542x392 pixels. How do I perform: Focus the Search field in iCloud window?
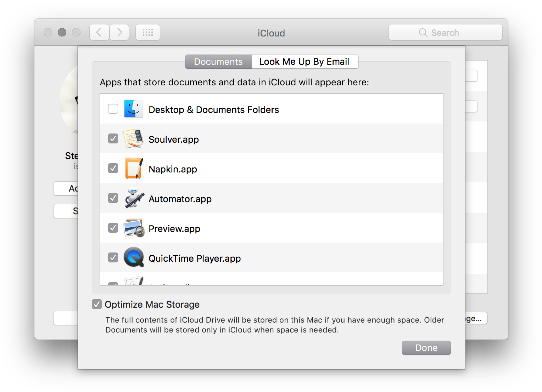coord(446,33)
